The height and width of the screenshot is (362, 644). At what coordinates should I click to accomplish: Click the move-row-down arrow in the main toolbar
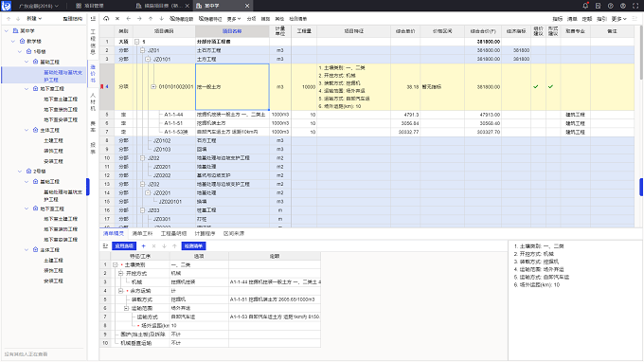pos(161,19)
